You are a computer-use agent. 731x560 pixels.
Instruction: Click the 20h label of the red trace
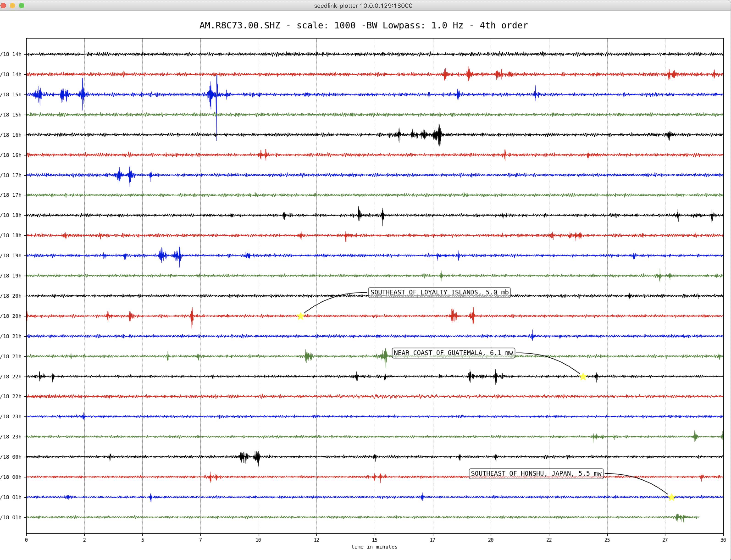tap(11, 316)
